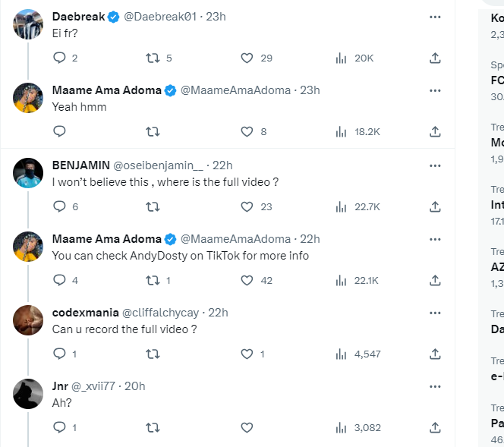Open Daebreak's profile name link
The height and width of the screenshot is (447, 504).
[78, 17]
